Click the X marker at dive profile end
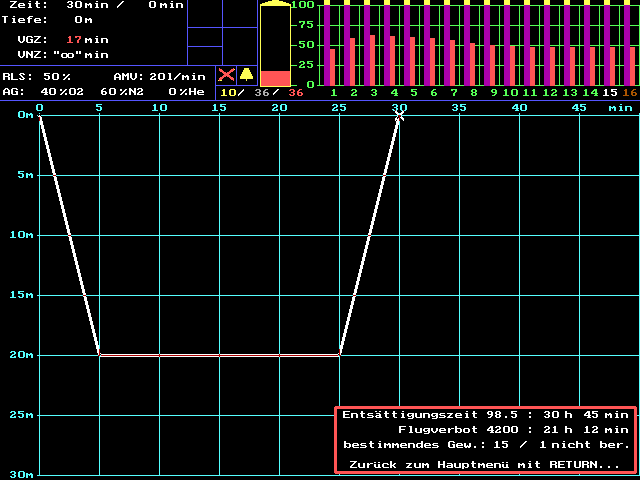The height and width of the screenshot is (480, 640). [x=399, y=117]
